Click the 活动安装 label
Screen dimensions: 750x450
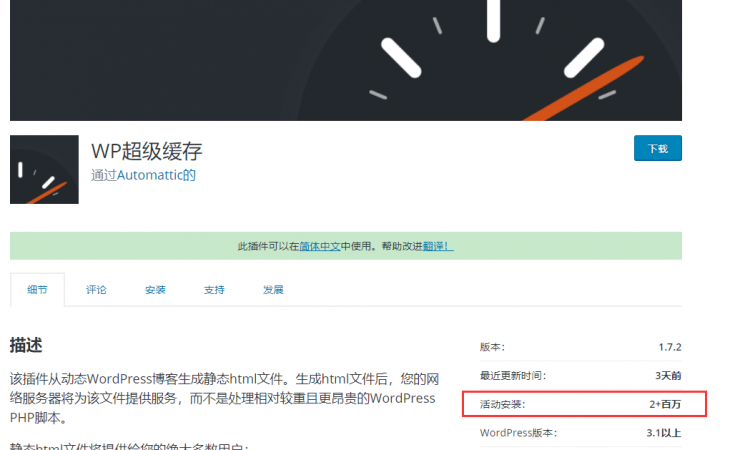(x=502, y=405)
